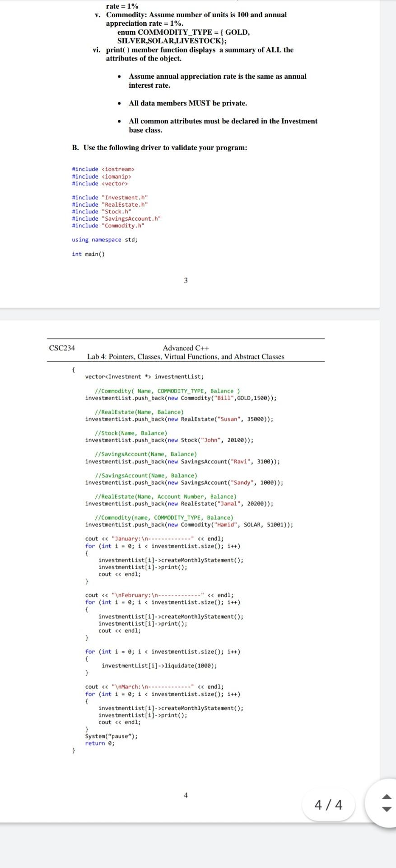Click the comment "//Stock(Name, Balance)"
This screenshot has width=396, height=868.
click(x=131, y=433)
